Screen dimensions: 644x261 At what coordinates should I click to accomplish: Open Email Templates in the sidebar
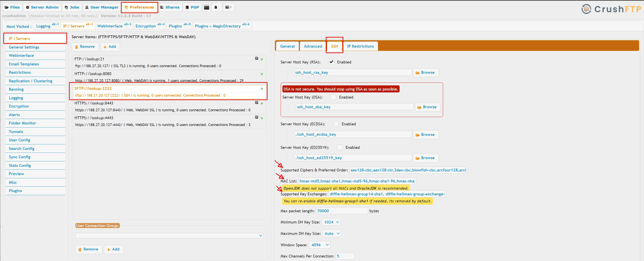coord(35,64)
